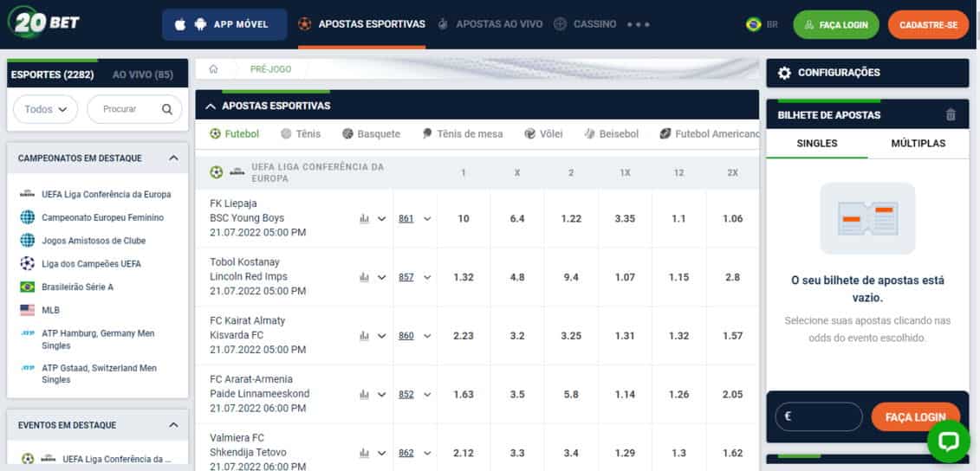This screenshot has height=471, width=980.
Task: Collapse the Apostas Esportivas panel header
Action: click(211, 106)
